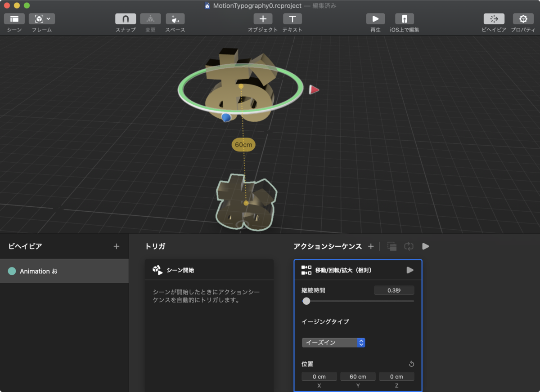Viewport: 540px width, 392px height.
Task: Toggle the スナップ magnet button
Action: (126, 19)
